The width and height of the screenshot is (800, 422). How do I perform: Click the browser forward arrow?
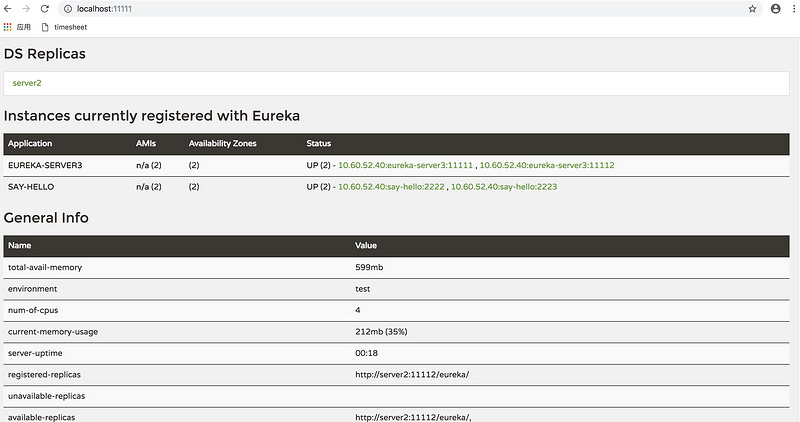click(26, 8)
